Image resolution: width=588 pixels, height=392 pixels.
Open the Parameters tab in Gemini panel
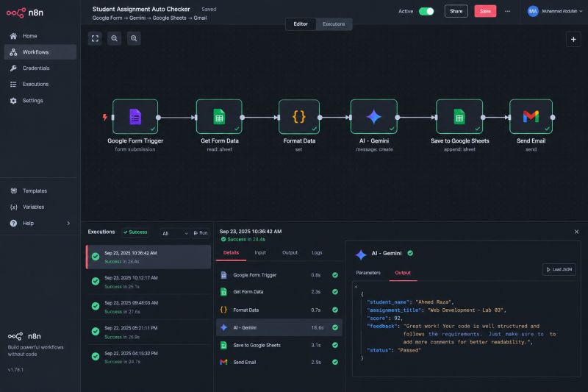click(368, 273)
